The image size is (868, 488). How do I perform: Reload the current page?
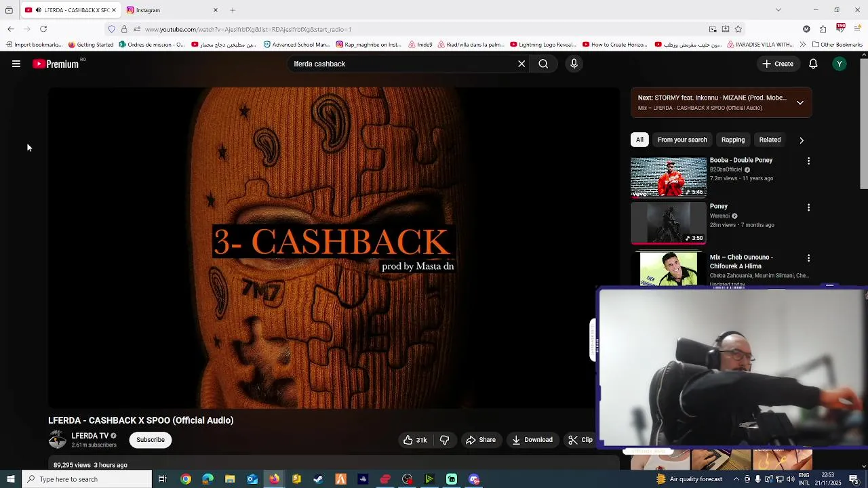click(x=43, y=29)
